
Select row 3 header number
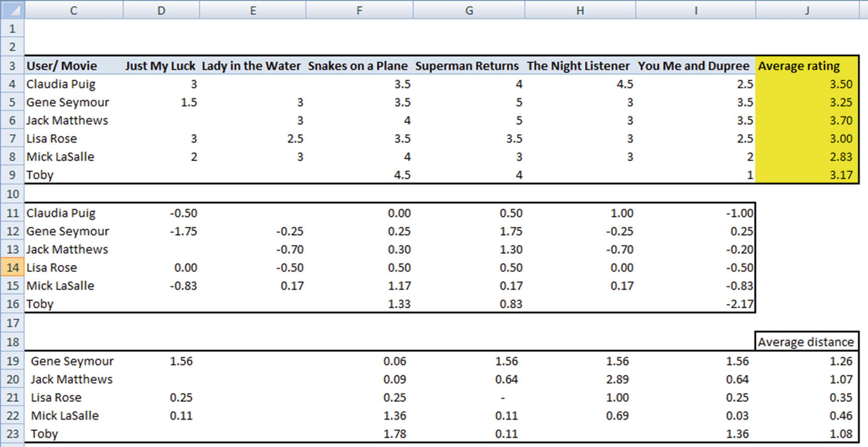[x=13, y=66]
